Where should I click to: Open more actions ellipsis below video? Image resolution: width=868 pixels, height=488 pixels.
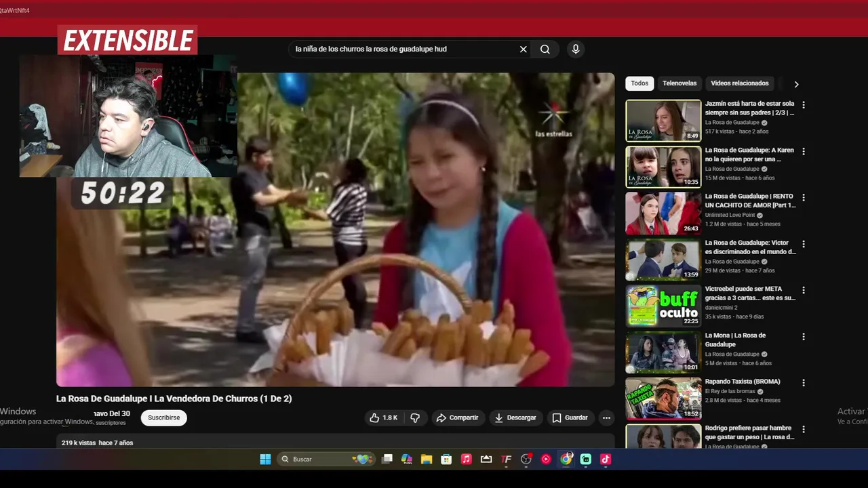(606, 418)
